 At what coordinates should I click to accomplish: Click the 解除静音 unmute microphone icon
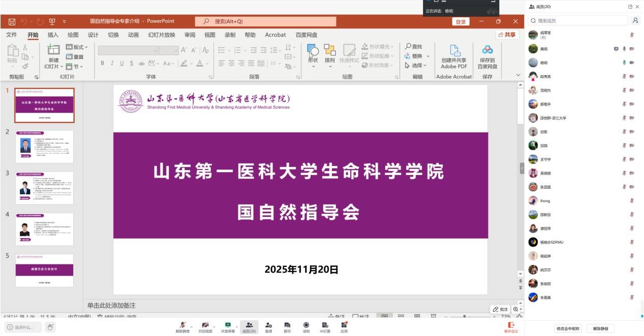point(182,325)
